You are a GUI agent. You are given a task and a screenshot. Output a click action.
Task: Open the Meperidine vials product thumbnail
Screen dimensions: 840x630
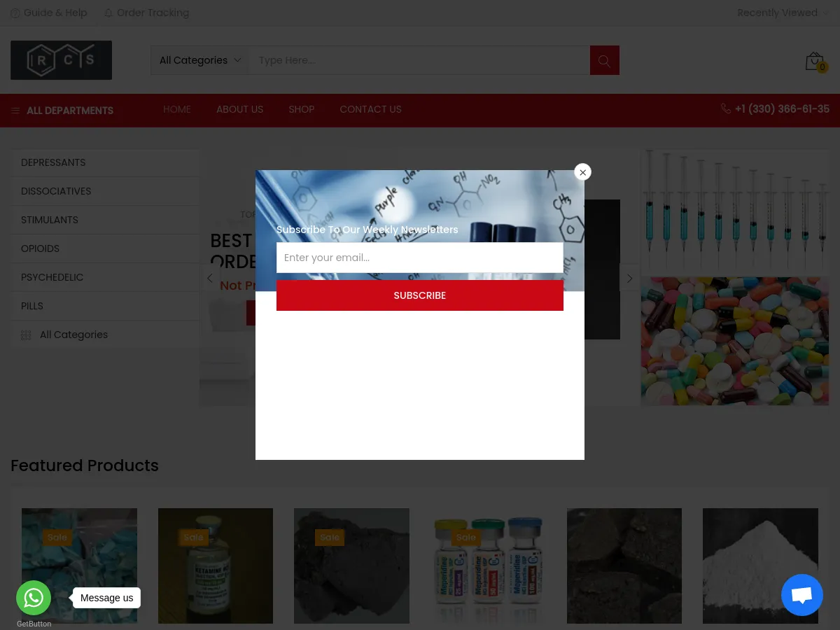point(488,566)
